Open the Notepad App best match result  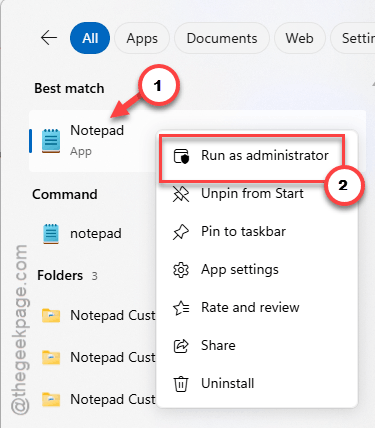tap(93, 141)
